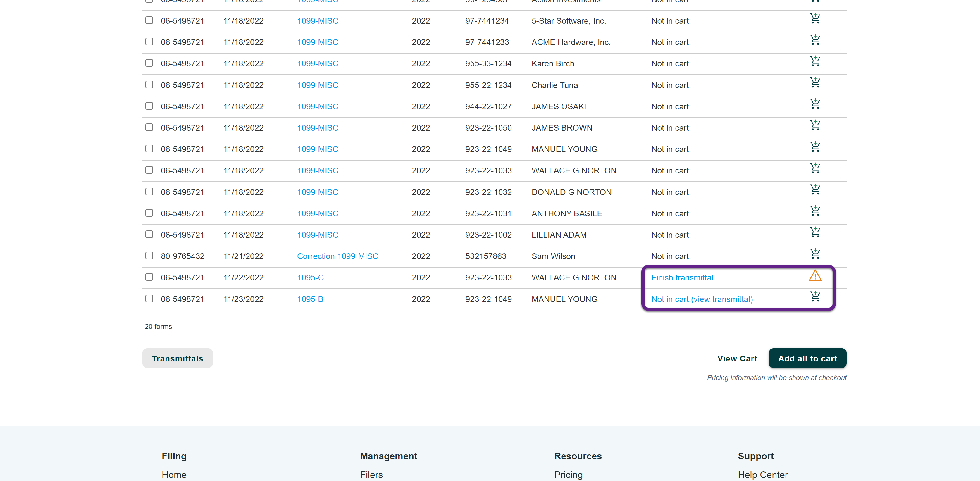Click View Cart
This screenshot has width=980, height=481.
click(737, 358)
